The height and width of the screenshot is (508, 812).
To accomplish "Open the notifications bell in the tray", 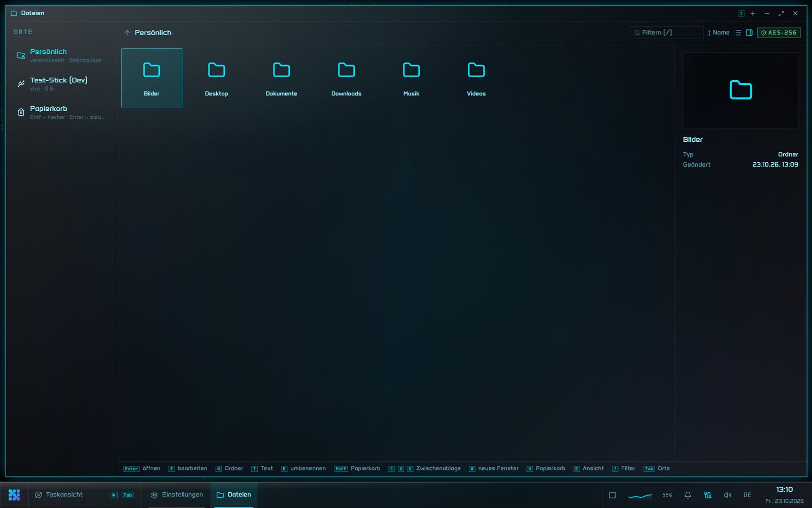I will [x=688, y=495].
